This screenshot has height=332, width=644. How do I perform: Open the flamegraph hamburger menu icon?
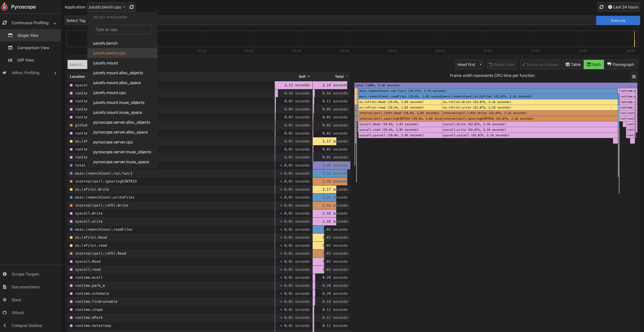634,77
